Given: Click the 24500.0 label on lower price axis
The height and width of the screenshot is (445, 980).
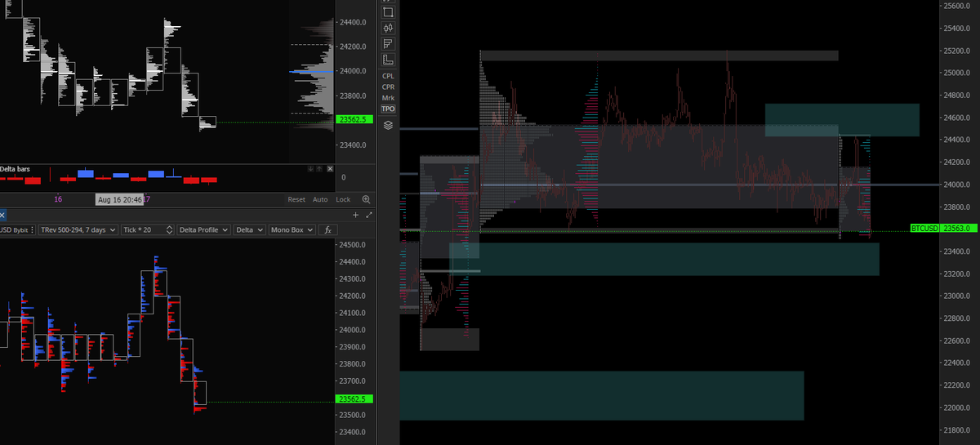Looking at the screenshot, I should click(x=353, y=245).
